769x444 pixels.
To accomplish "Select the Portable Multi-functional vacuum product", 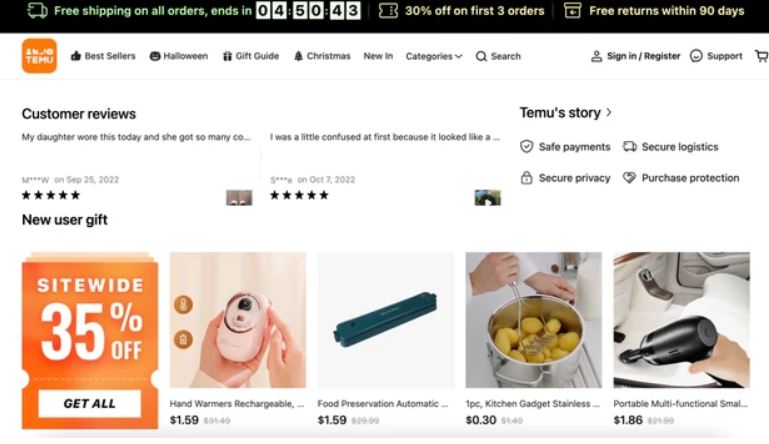I will [x=681, y=320].
